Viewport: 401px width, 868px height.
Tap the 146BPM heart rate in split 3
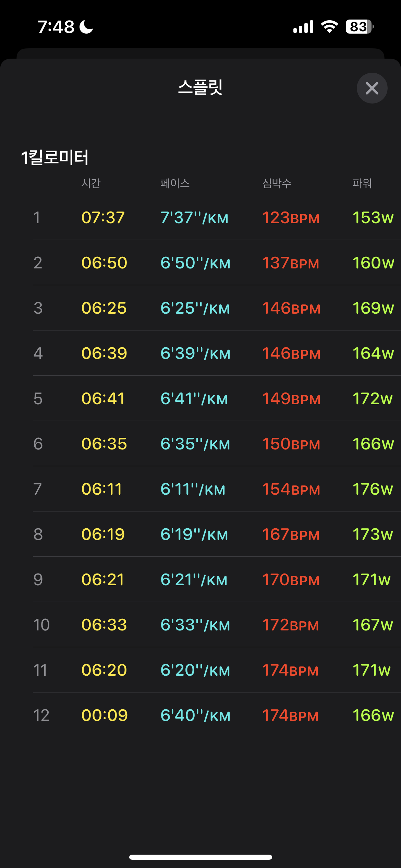pos(291,308)
